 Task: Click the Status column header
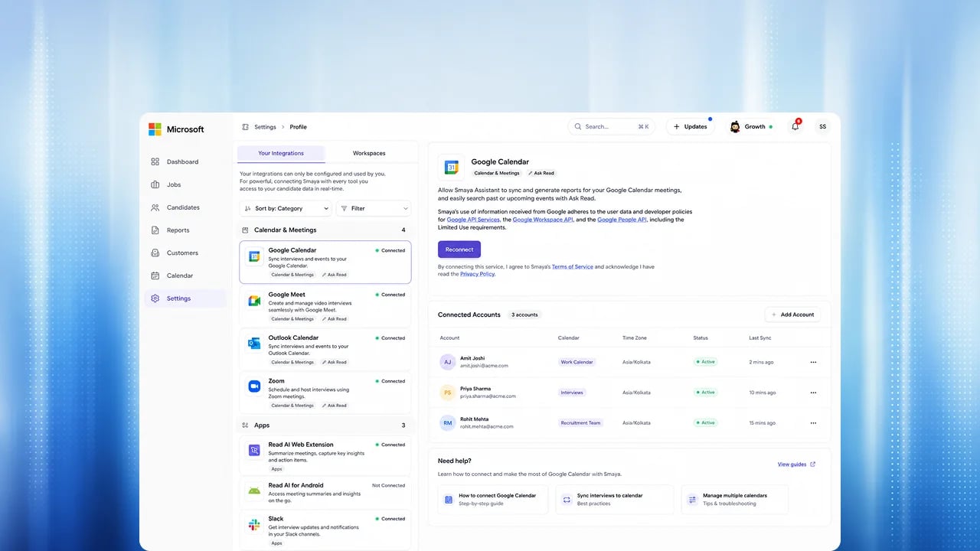pyautogui.click(x=701, y=337)
